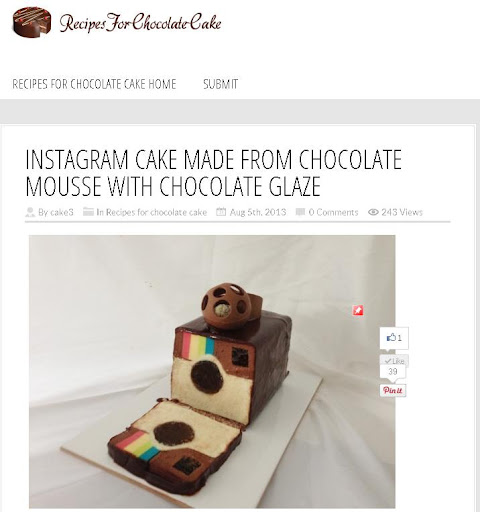The height and width of the screenshot is (512, 480).
Task: Open the Submit menu item
Action: (x=220, y=84)
